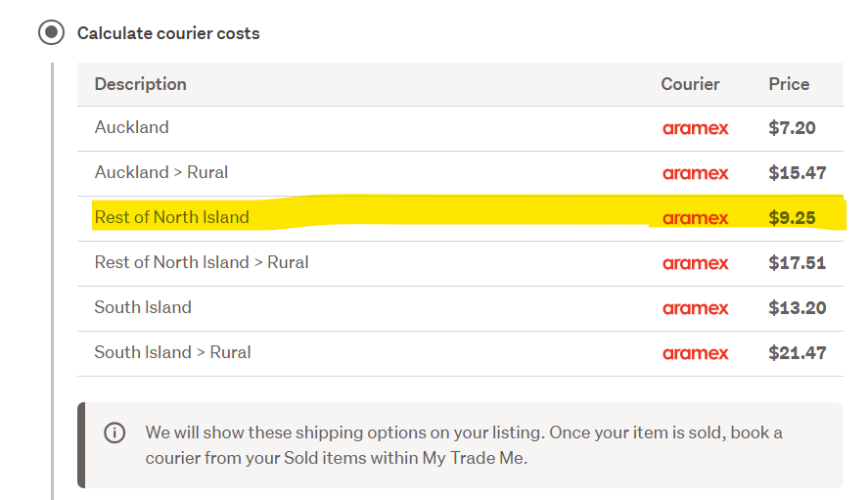The height and width of the screenshot is (500, 868).
Task: Click the info icon in the shipping notice
Action: pos(114,432)
